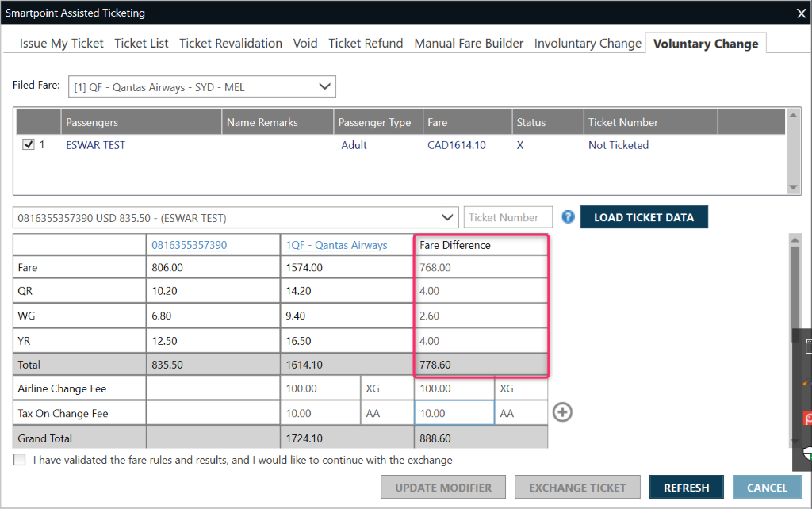The width and height of the screenshot is (812, 509).
Task: Toggle the ESWAR TEST passenger checkbox
Action: tap(29, 145)
